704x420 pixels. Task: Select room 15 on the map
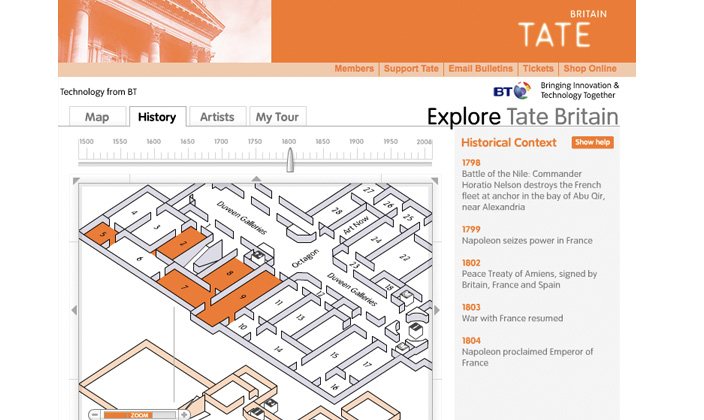[x=334, y=355]
